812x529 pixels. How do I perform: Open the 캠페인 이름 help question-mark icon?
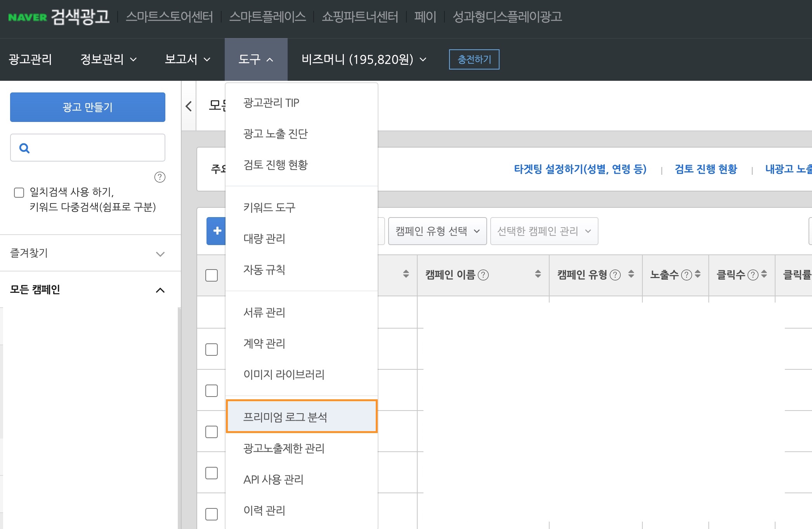(483, 275)
